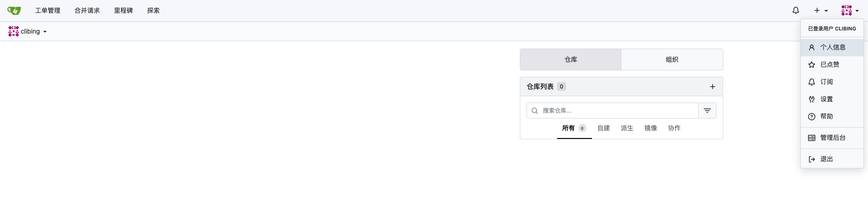
Task: Open 已点赞 starred repositories
Action: [x=829, y=64]
